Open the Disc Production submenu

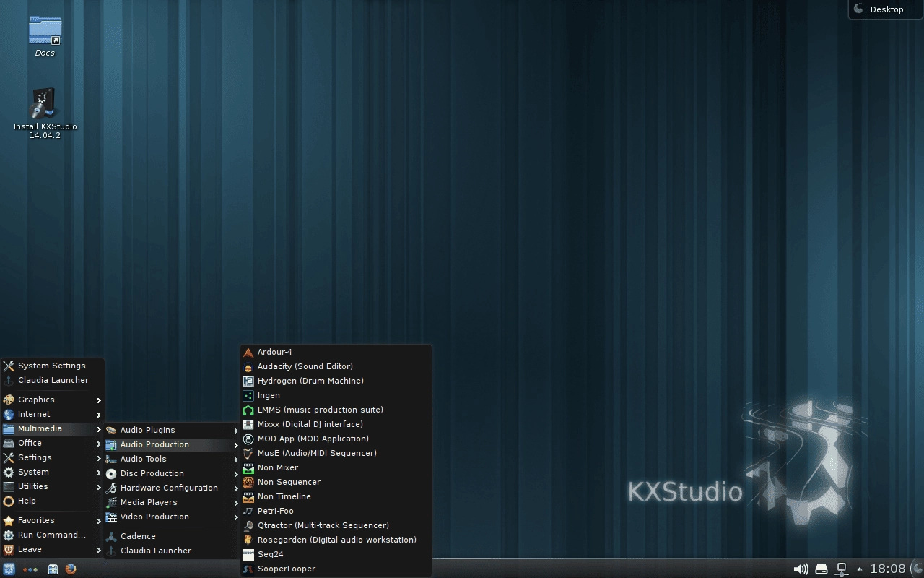point(172,473)
